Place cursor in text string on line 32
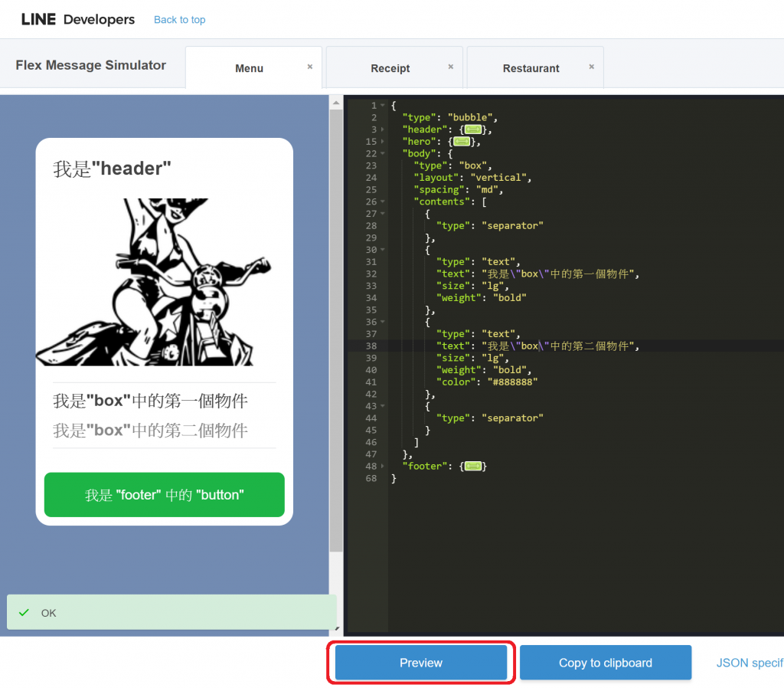 [558, 274]
